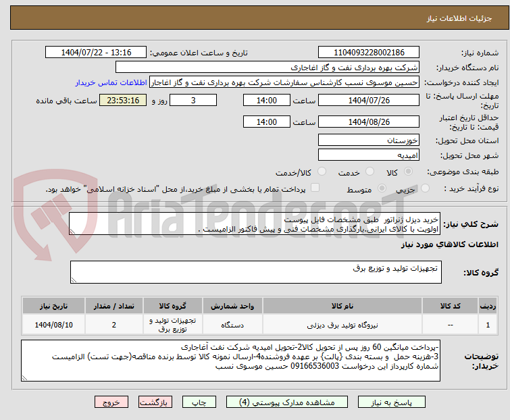The height and width of the screenshot is (420, 510).
Task: Click the quantity cell showing 2
Action: [114, 325]
